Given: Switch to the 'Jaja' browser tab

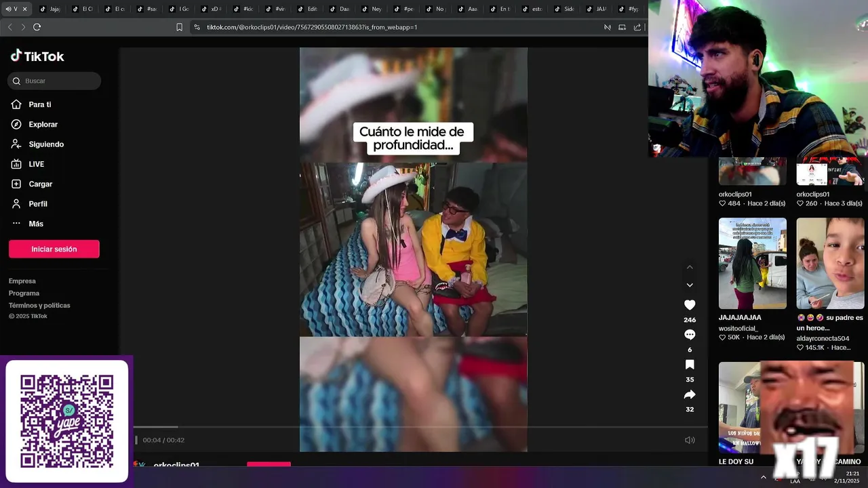Looking at the screenshot, I should pyautogui.click(x=50, y=9).
